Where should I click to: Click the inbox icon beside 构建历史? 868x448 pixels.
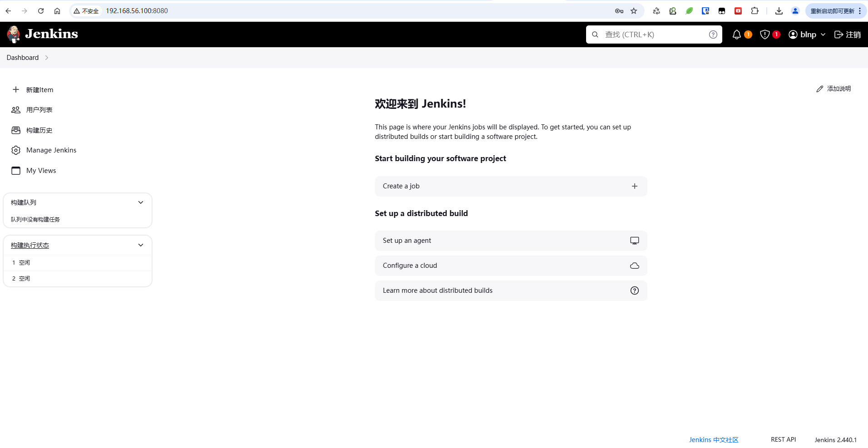pos(16,130)
